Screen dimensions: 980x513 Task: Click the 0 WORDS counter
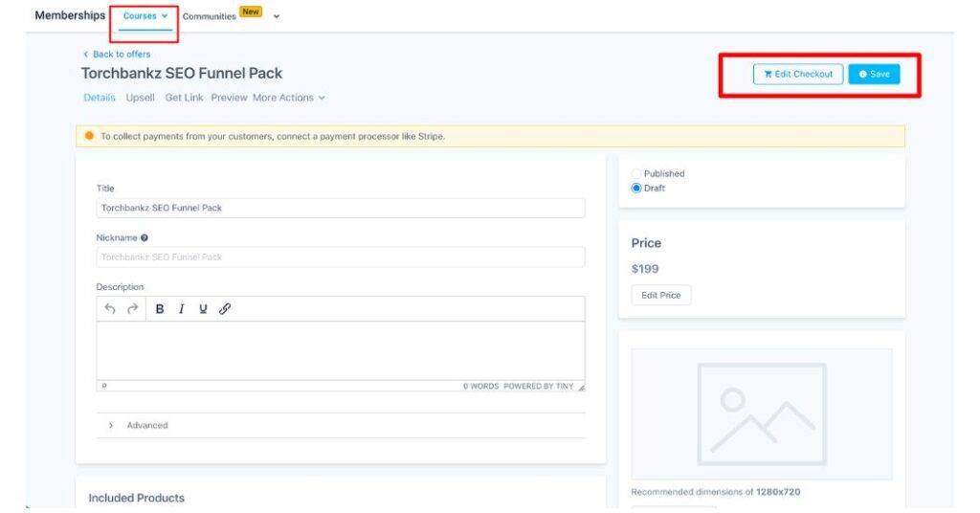(x=480, y=386)
